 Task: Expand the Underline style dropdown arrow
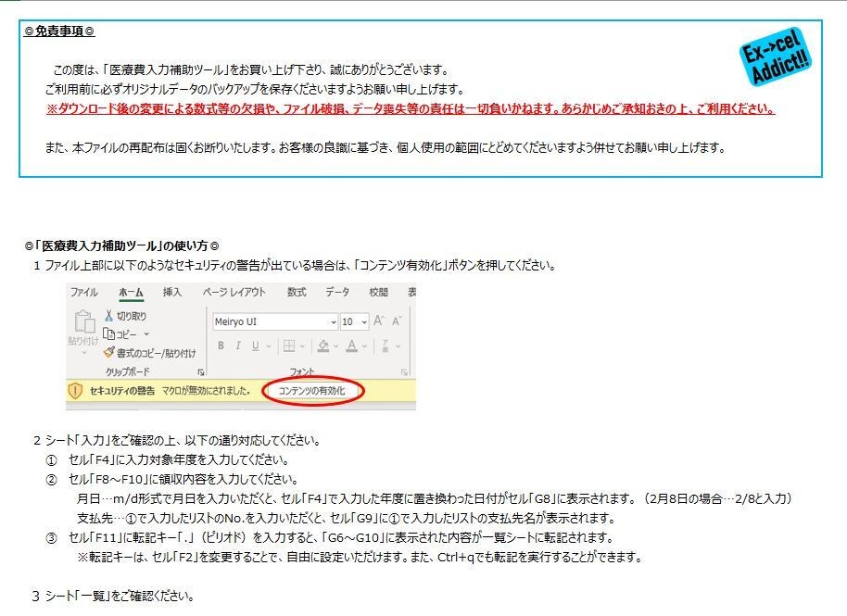coord(268,346)
